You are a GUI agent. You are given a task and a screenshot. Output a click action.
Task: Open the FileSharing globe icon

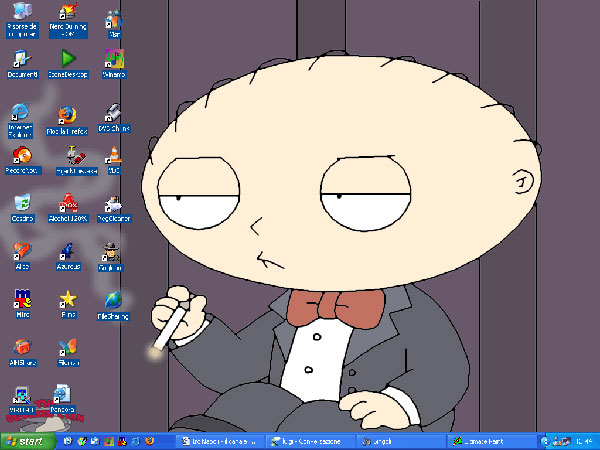tap(113, 305)
